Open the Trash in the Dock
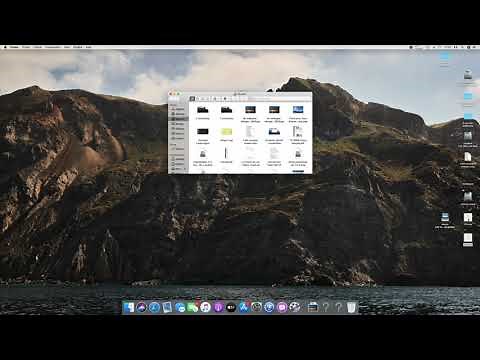The image size is (480, 360). 351,307
